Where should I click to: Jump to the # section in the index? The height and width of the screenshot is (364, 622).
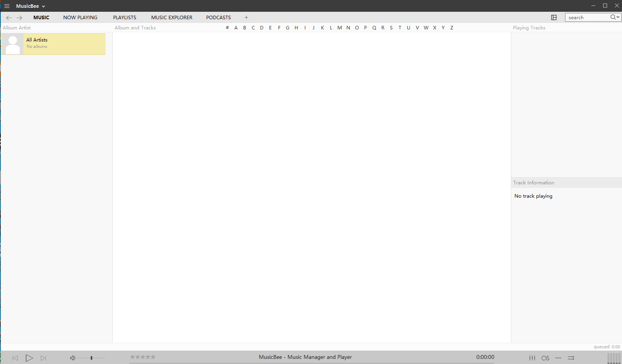(227, 28)
